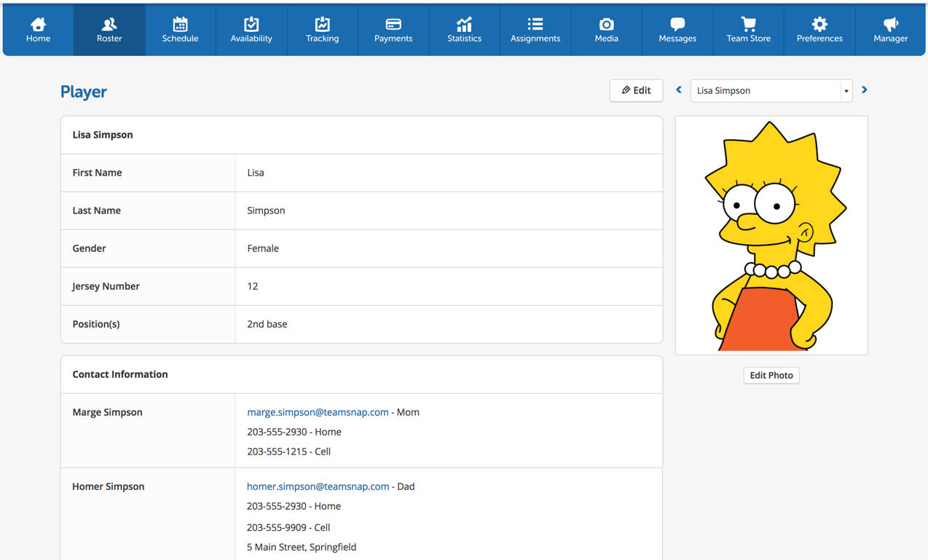The image size is (928, 560).
Task: Open the Lisa Simpson player dropdown
Action: click(x=771, y=91)
